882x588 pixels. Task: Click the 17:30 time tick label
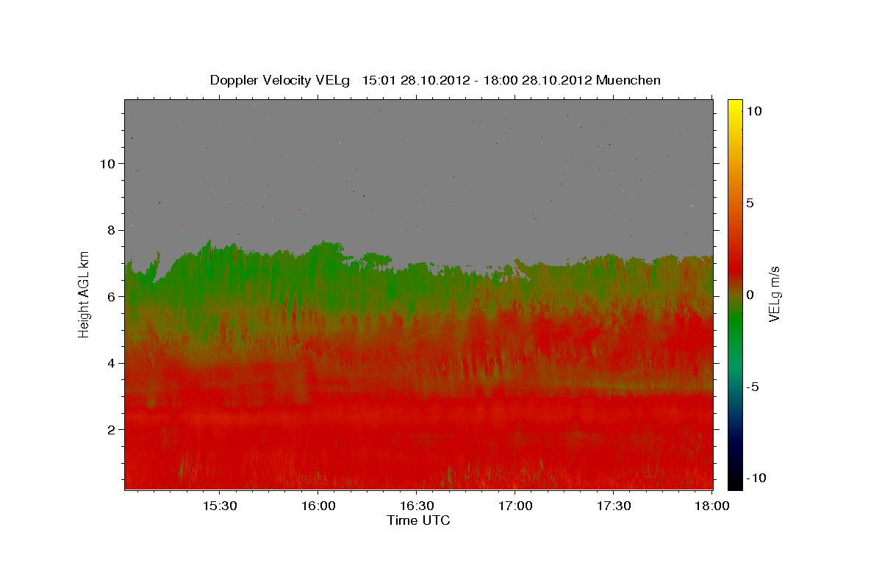point(613,506)
